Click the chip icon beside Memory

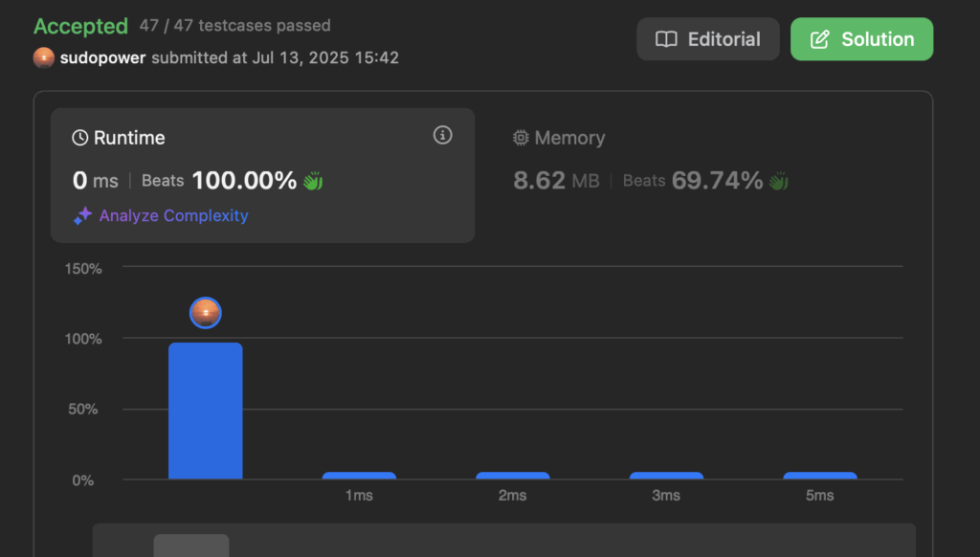point(521,138)
